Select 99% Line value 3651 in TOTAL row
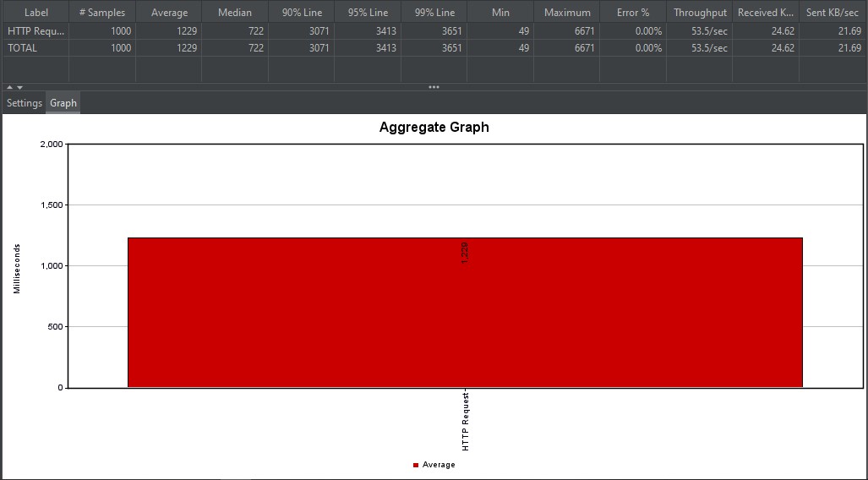The width and height of the screenshot is (868, 480). click(434, 48)
